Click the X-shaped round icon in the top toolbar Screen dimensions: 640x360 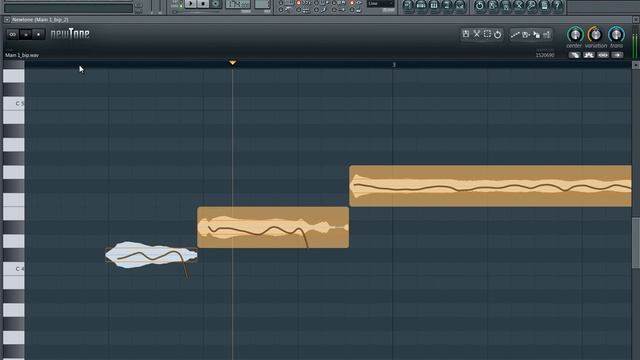pos(518,5)
